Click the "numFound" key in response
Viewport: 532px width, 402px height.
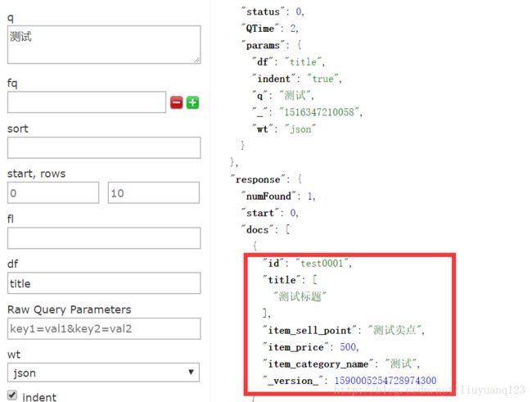tap(268, 196)
